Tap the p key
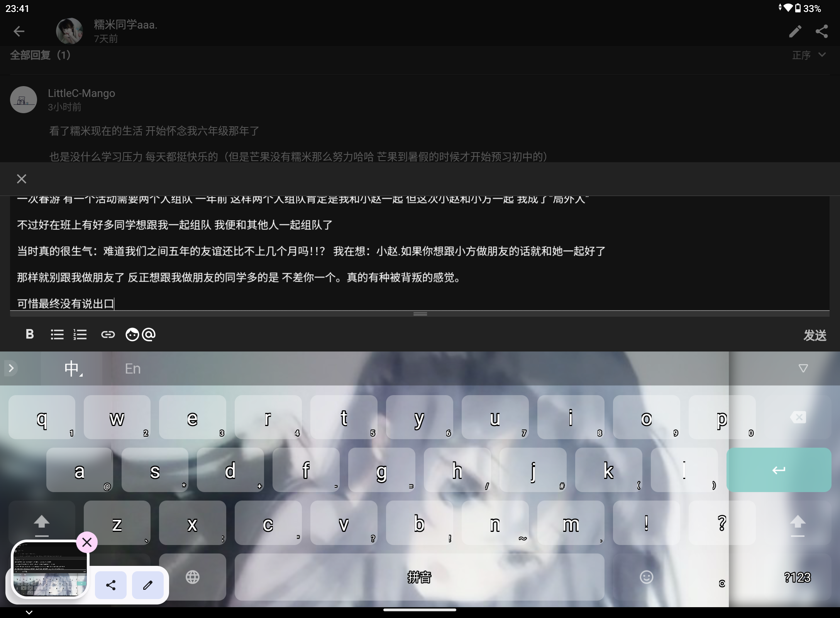This screenshot has height=618, width=840. click(x=722, y=417)
